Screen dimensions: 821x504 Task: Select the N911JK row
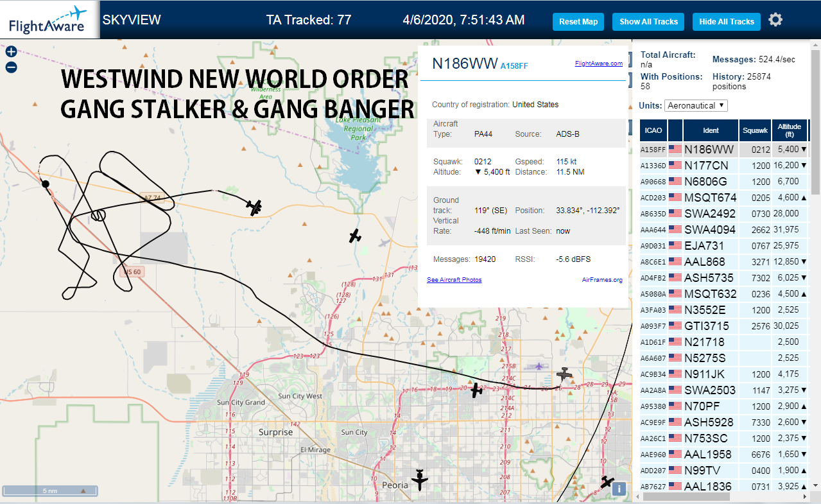724,374
